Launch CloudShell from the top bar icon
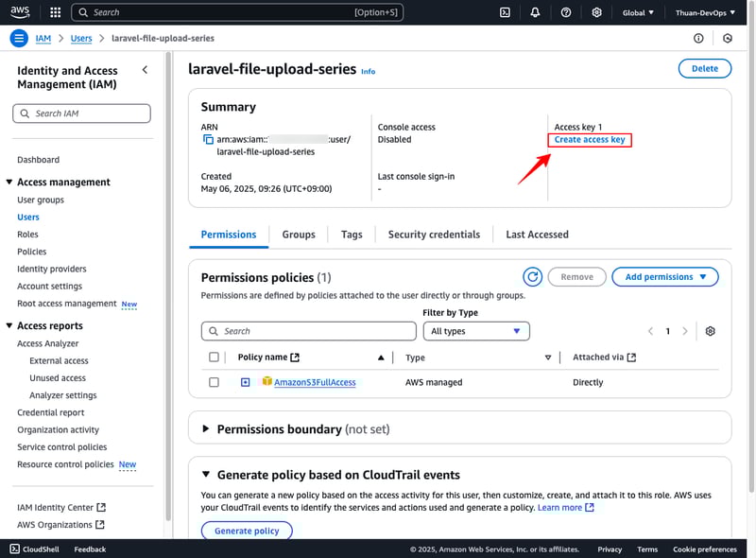The height and width of the screenshot is (558, 756). (506, 12)
